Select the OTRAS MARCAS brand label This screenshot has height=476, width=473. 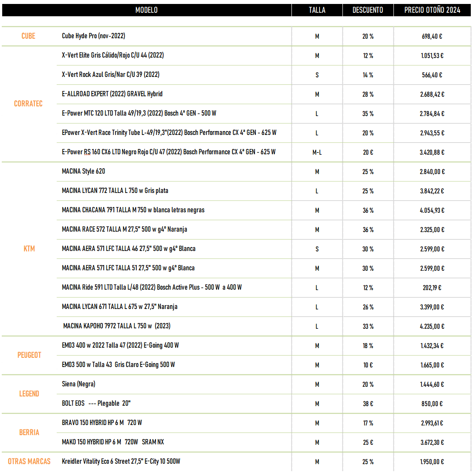[29, 461]
